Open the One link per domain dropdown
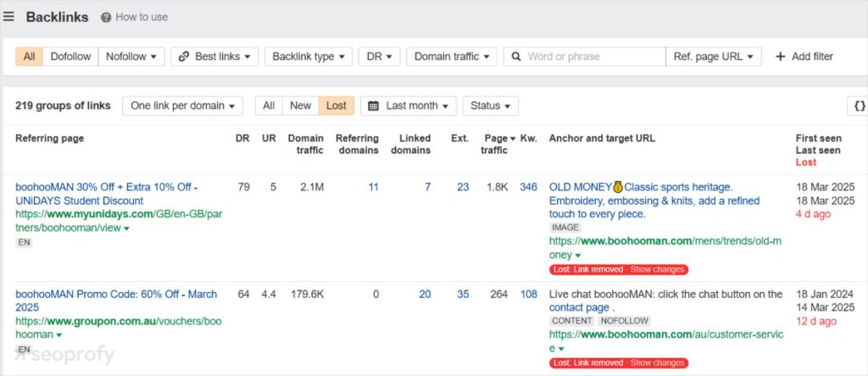Screen dimensions: 868x376 pos(183,106)
